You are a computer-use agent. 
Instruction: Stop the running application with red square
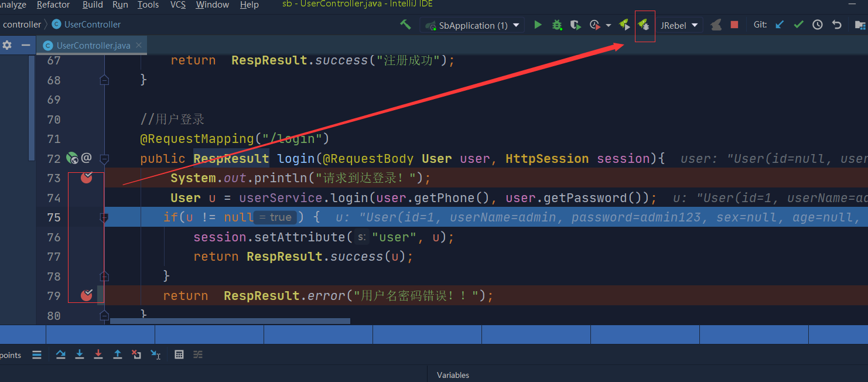734,25
